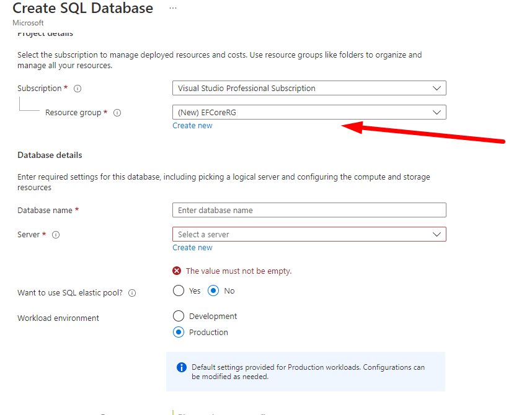This screenshot has height=415, width=532.
Task: Choose the Development workload environment
Action: (179, 316)
